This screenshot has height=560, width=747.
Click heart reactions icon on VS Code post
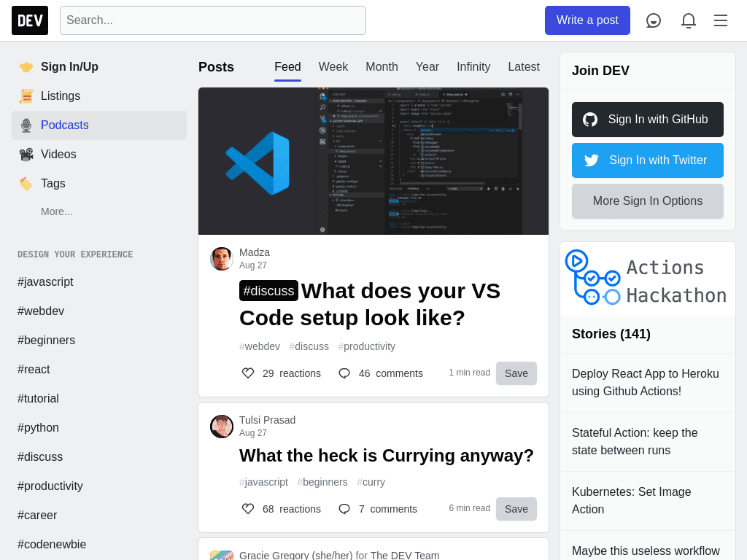(x=248, y=373)
